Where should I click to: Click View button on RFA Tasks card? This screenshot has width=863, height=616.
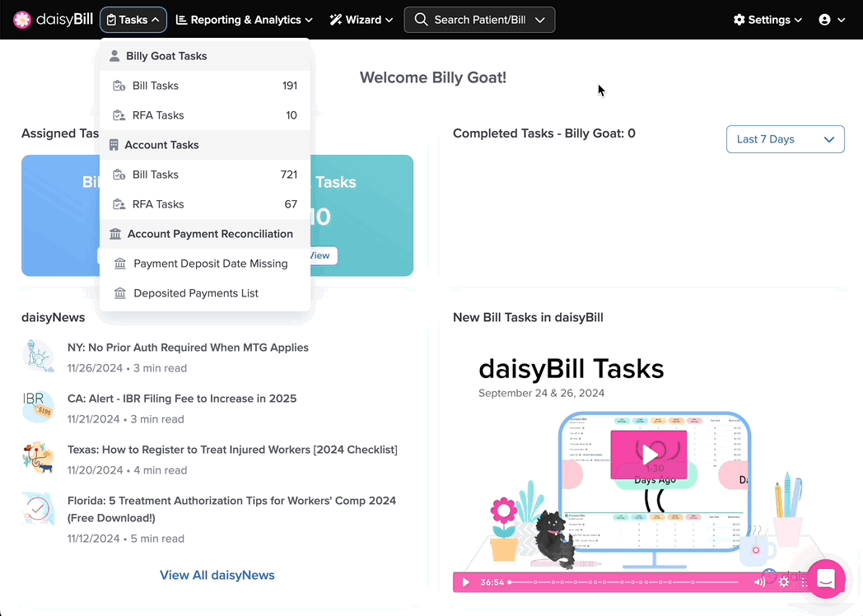pos(324,255)
